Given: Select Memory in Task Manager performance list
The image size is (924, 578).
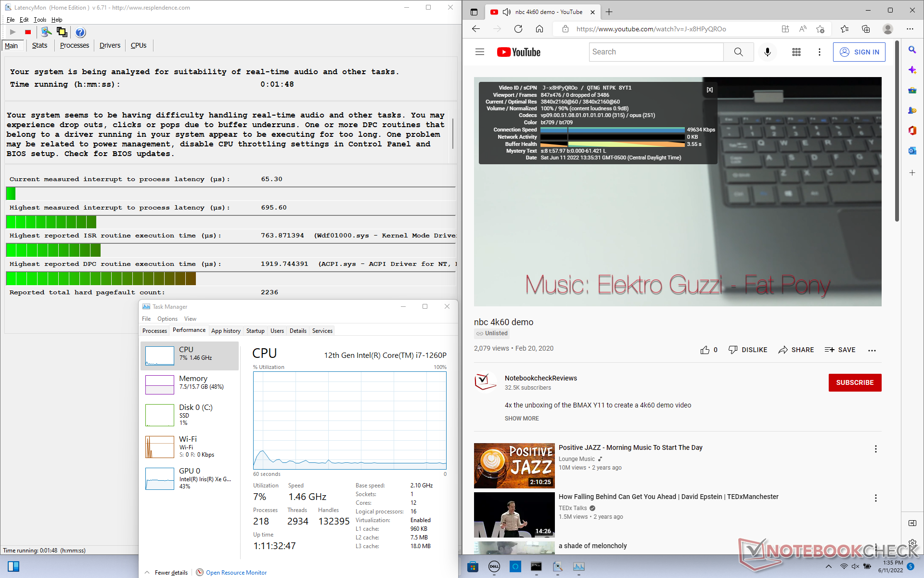Looking at the screenshot, I should 190,382.
